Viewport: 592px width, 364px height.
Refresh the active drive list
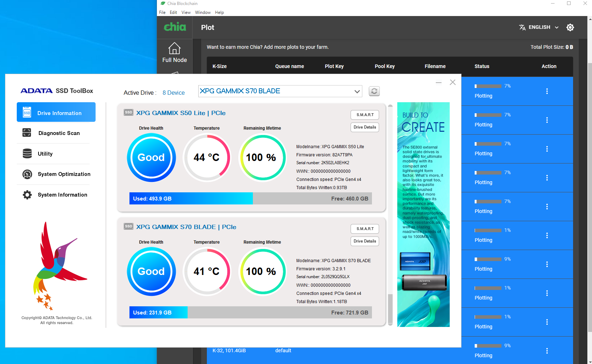[374, 91]
